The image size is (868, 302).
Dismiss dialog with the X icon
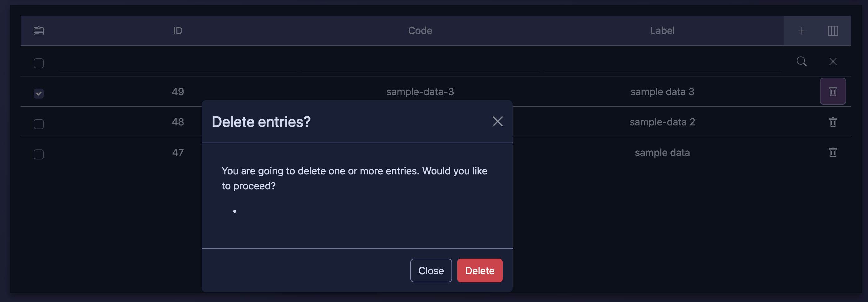pos(497,122)
